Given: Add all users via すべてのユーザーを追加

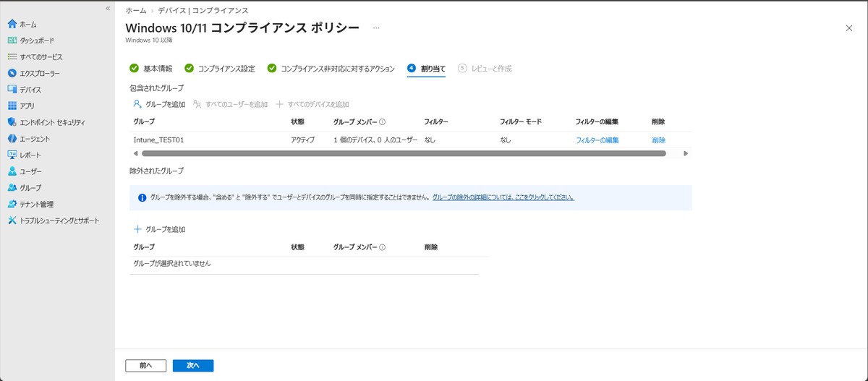Looking at the screenshot, I should click(230, 104).
